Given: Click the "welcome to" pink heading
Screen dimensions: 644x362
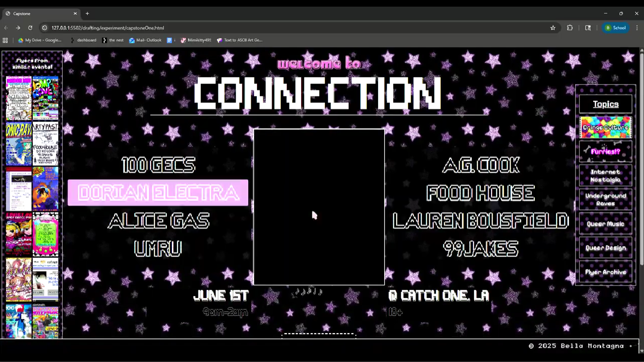Looking at the screenshot, I should pyautogui.click(x=319, y=64).
